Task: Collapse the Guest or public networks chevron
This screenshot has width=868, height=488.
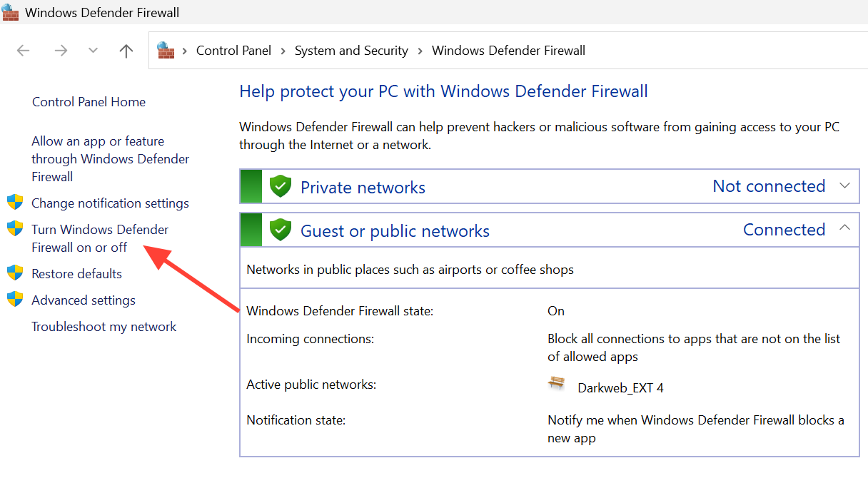Action: pos(845,228)
